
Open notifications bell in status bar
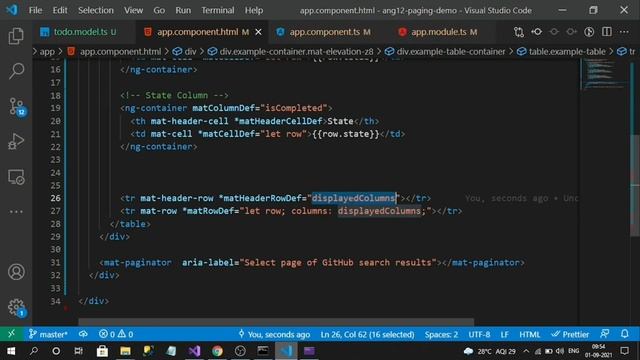pos(624,334)
